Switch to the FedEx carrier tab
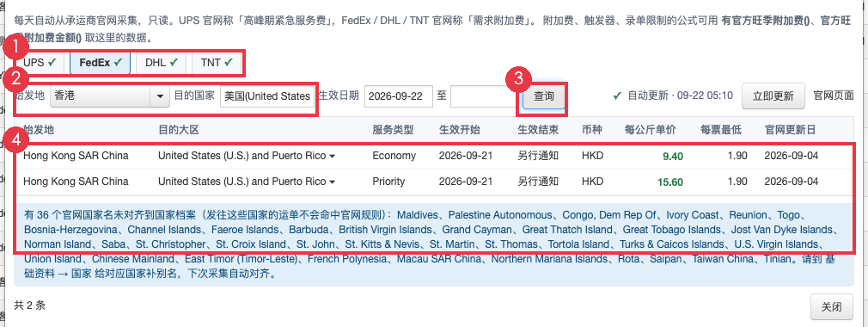 [x=101, y=63]
